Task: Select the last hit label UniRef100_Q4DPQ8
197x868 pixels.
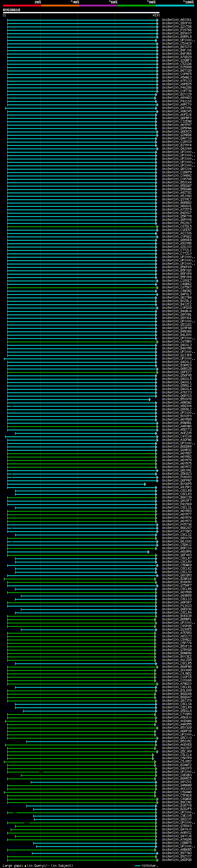Action: point(176,860)
